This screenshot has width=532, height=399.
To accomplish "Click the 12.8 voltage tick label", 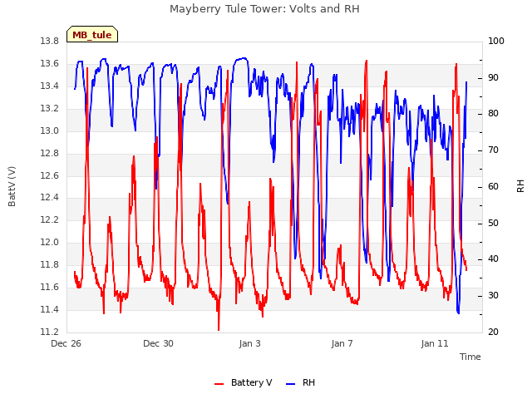I will coord(50,153).
